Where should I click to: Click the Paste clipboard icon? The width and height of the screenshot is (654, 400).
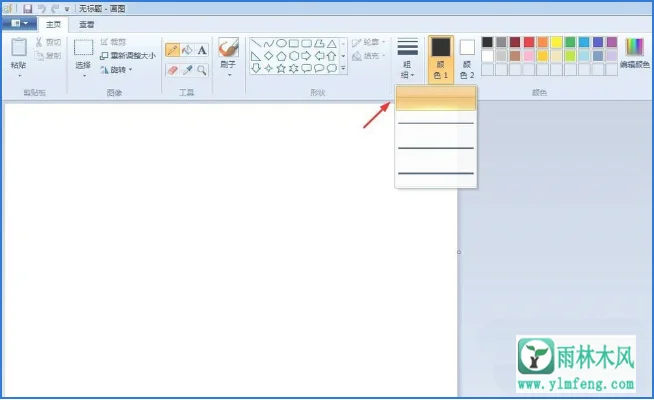coord(19,48)
